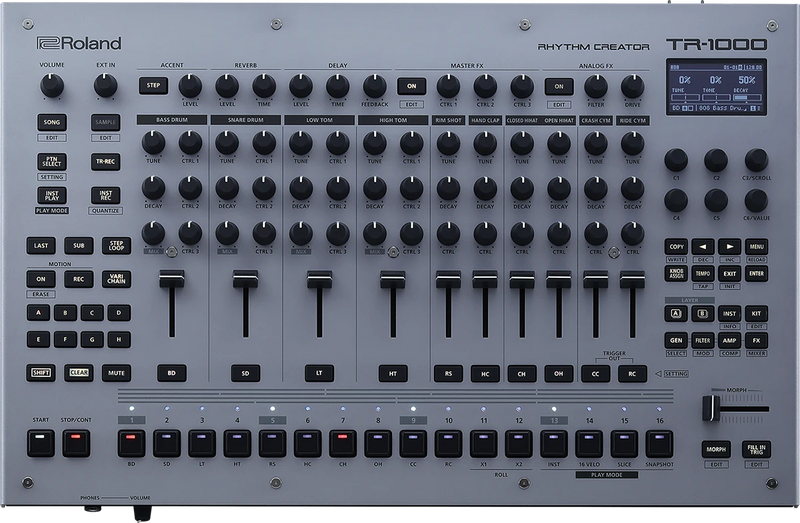Enable TR-REC mode
Screen dimensions: 800x523
(x=106, y=162)
